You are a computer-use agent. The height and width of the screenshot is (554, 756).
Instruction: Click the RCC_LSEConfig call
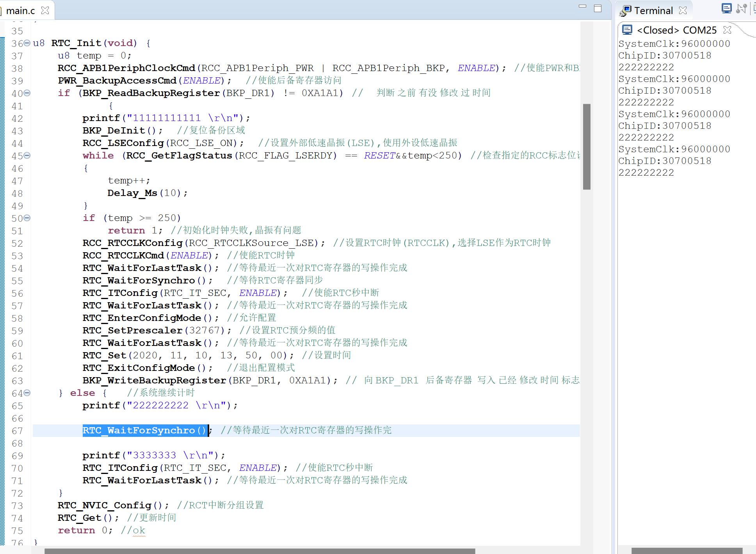[x=163, y=143]
